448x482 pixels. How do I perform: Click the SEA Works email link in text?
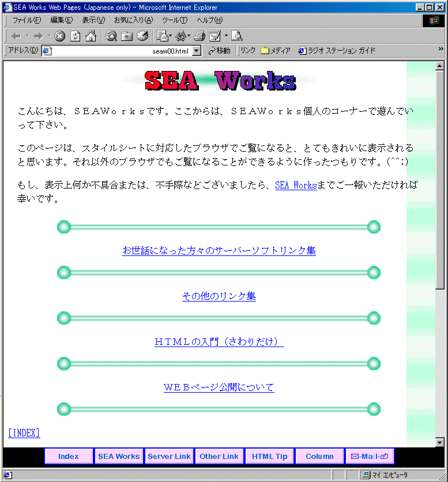296,185
